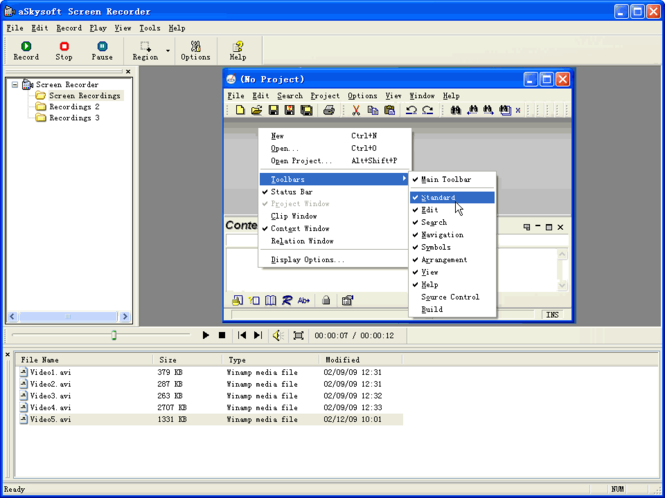This screenshot has height=498, width=665.
Task: Uncheck Main Toolbar in the submenu
Action: click(x=452, y=179)
